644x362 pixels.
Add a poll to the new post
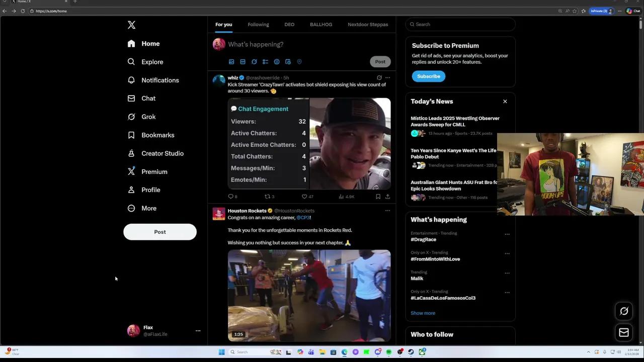point(265,62)
